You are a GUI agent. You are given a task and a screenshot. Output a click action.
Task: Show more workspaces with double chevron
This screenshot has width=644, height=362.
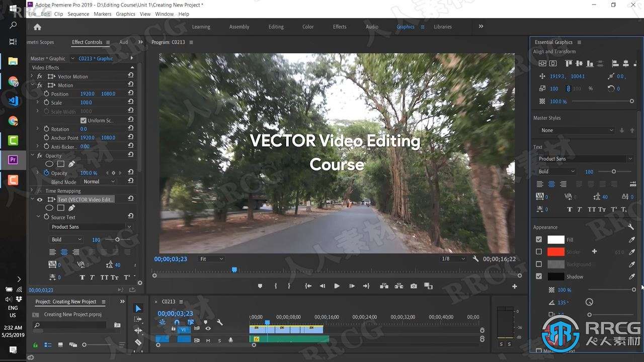point(481,27)
